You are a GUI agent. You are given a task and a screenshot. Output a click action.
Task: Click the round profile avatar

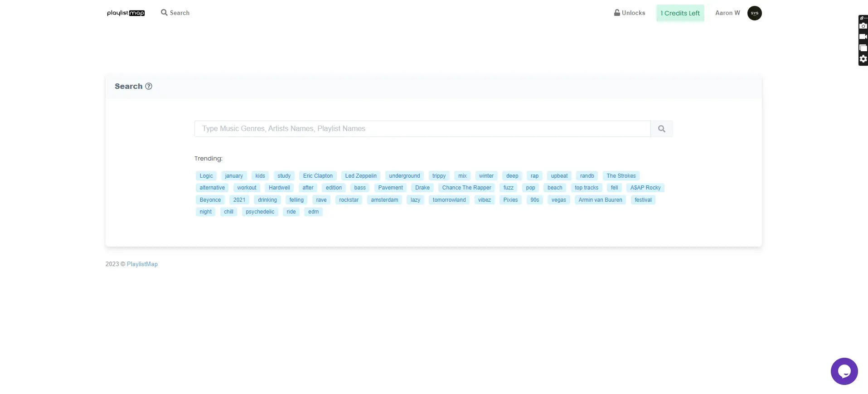coord(754,13)
